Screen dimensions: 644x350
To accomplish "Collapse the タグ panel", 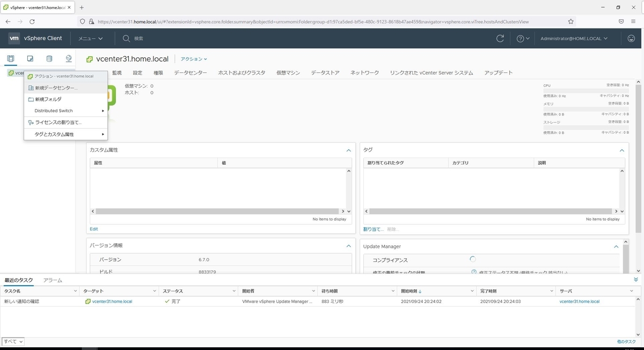I will click(x=622, y=150).
